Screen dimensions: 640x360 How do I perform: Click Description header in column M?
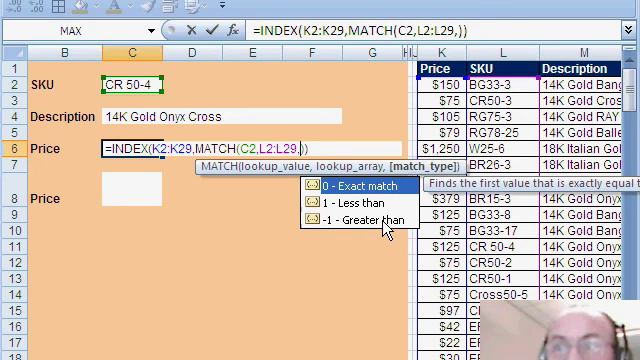click(x=580, y=69)
